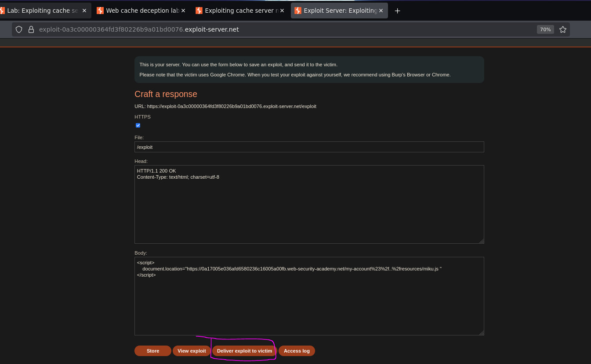The width and height of the screenshot is (591, 364).
Task: Toggle the HTTPS checkbox
Action: [138, 125]
